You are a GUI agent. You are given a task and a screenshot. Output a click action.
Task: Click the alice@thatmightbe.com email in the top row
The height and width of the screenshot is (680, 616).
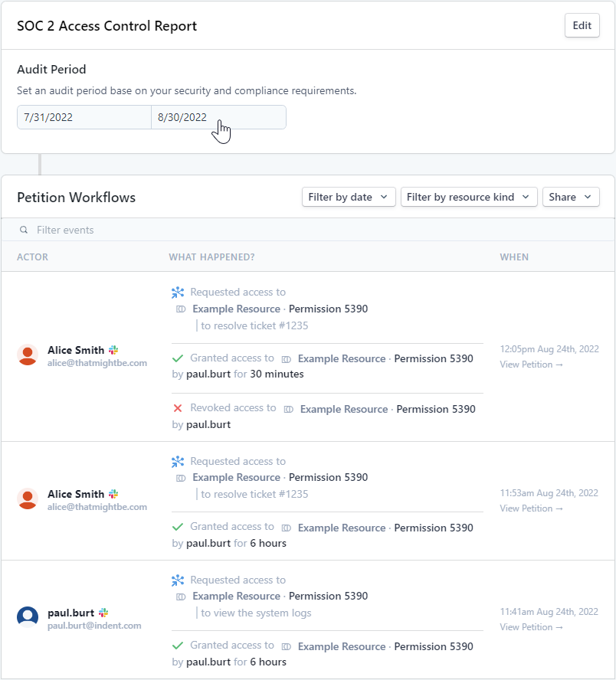pos(97,363)
